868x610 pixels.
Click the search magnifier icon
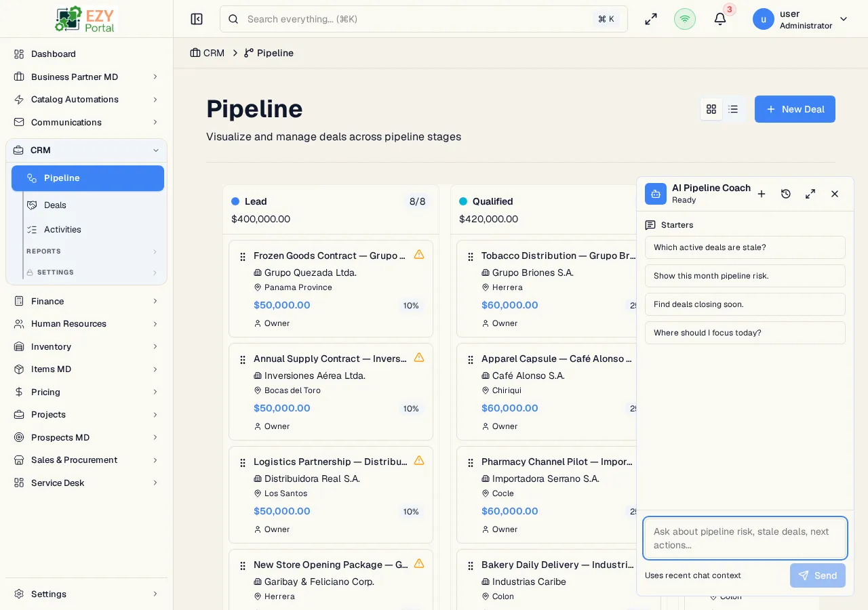[233, 19]
